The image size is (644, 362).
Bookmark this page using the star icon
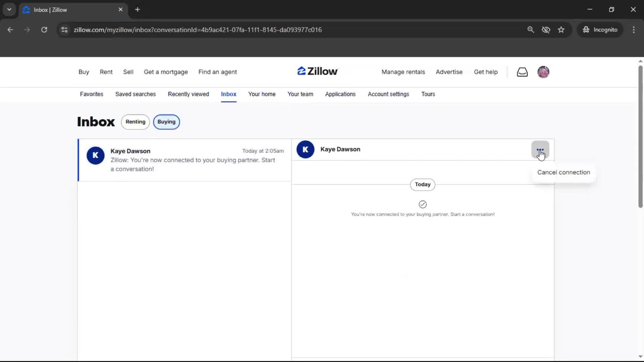click(561, 29)
